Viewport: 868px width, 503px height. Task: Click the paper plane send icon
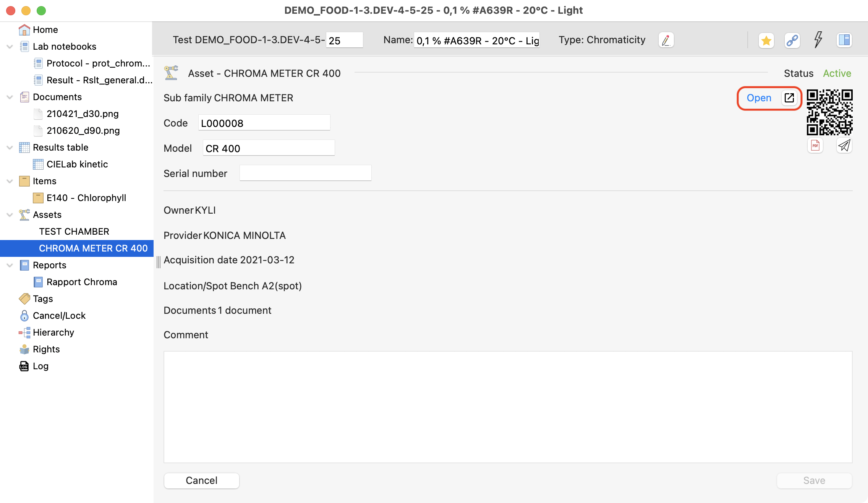pos(844,146)
